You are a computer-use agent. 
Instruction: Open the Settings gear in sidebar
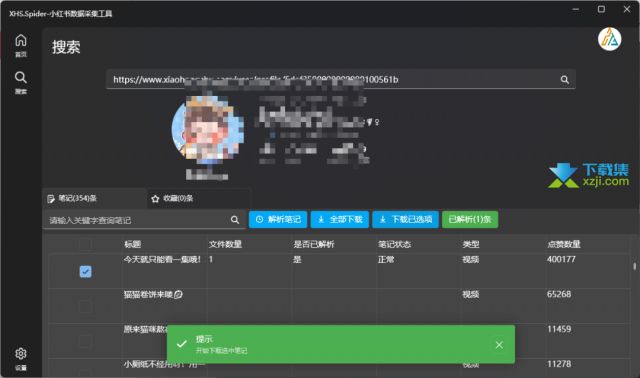(x=21, y=358)
